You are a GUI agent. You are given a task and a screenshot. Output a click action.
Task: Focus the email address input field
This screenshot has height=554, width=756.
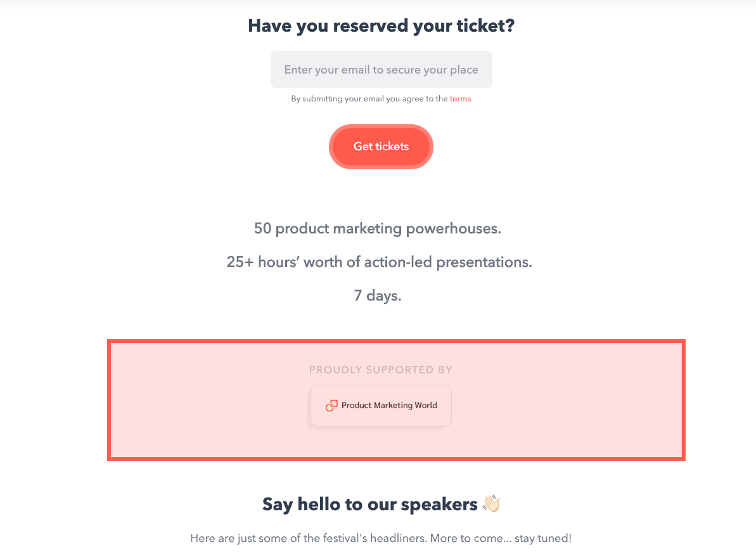click(x=381, y=70)
